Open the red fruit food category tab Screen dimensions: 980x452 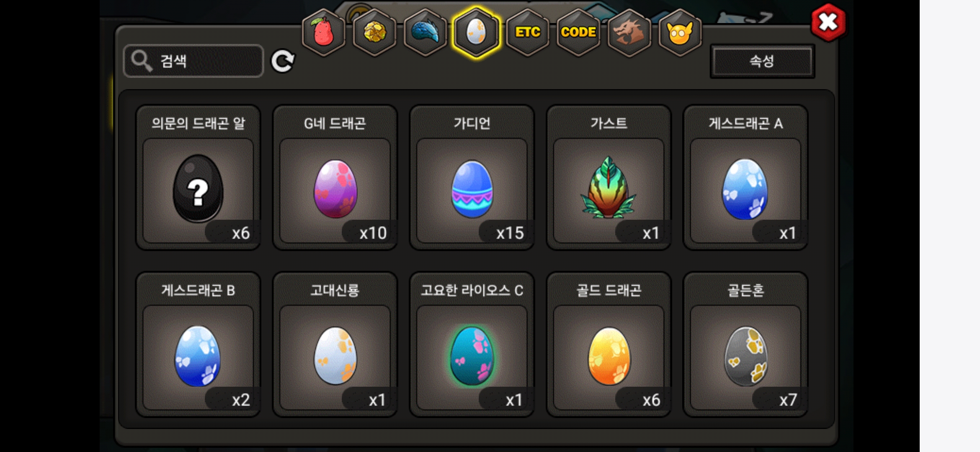[x=323, y=32]
